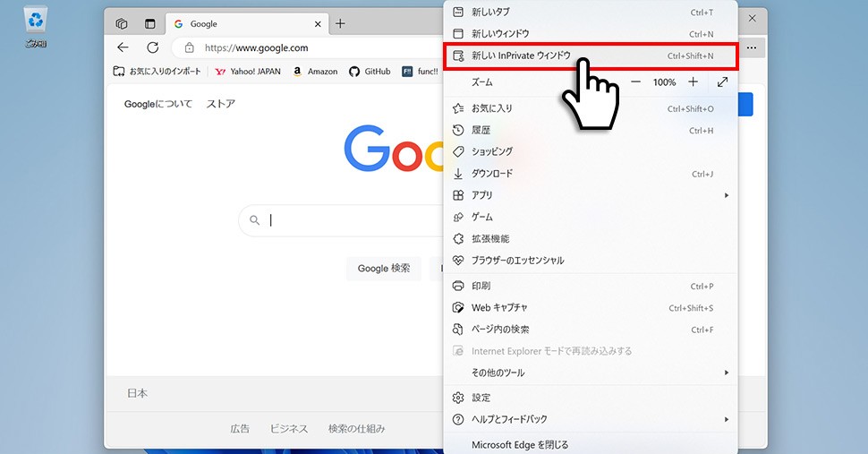The width and height of the screenshot is (868, 454).
Task: Select 新しいタブ menu item
Action: [x=591, y=13]
